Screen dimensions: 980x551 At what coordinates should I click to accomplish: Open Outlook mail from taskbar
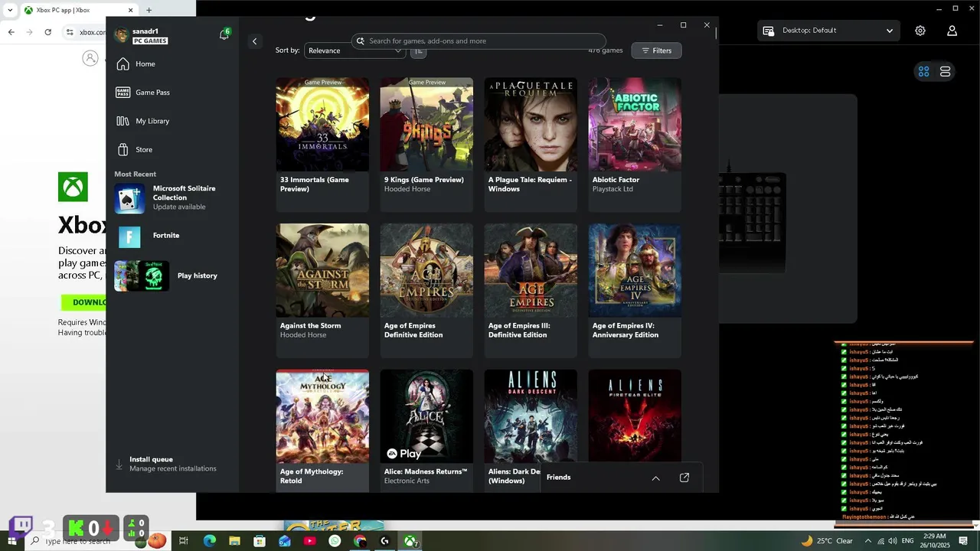click(285, 541)
